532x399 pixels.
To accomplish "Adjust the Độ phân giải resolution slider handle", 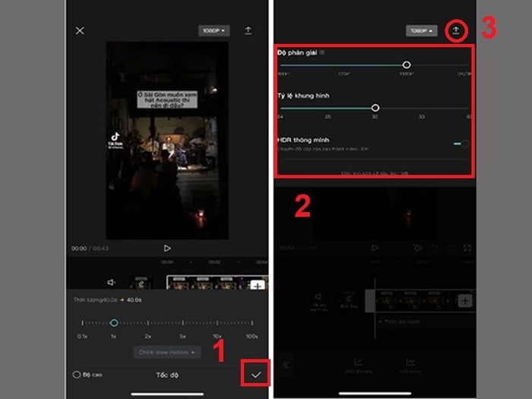I will tap(407, 65).
